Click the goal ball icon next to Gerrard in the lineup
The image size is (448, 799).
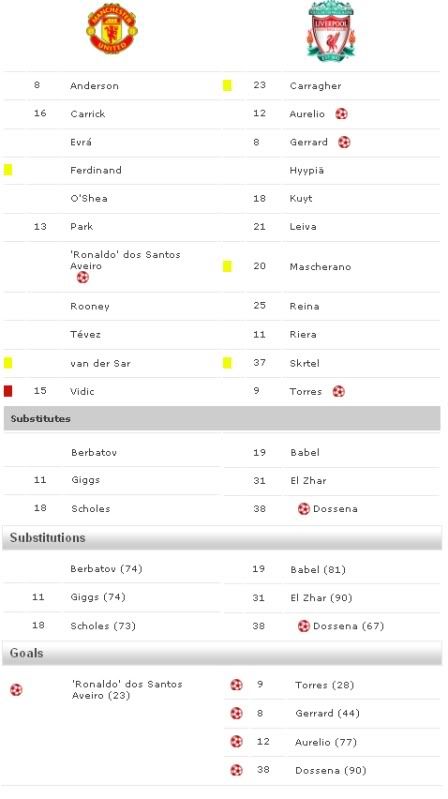click(x=344, y=142)
